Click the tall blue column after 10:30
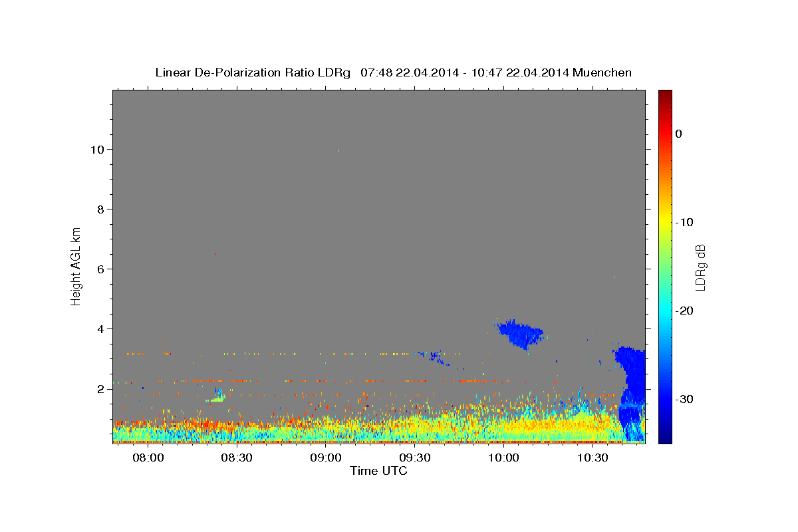 coord(632,392)
